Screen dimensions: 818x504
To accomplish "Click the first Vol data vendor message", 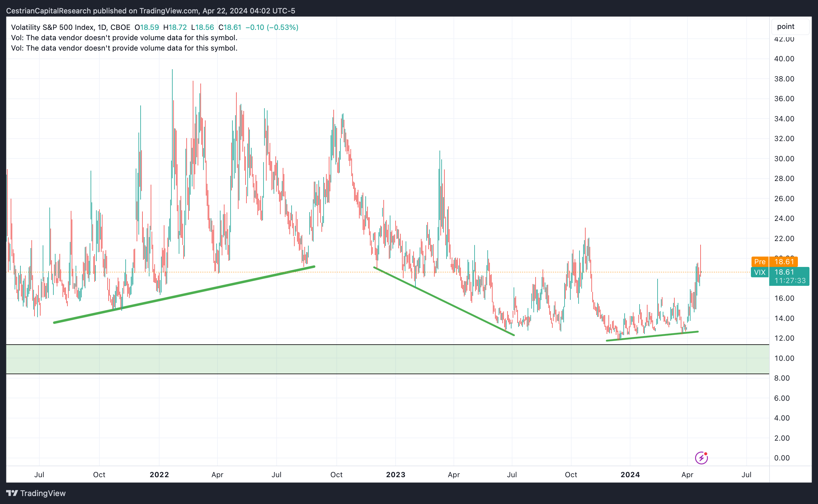I will (124, 38).
